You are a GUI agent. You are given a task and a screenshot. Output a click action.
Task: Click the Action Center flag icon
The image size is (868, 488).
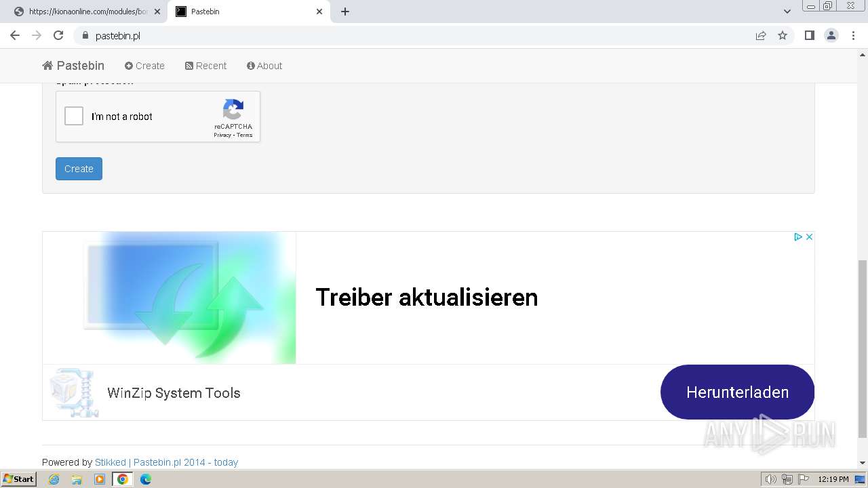804,479
